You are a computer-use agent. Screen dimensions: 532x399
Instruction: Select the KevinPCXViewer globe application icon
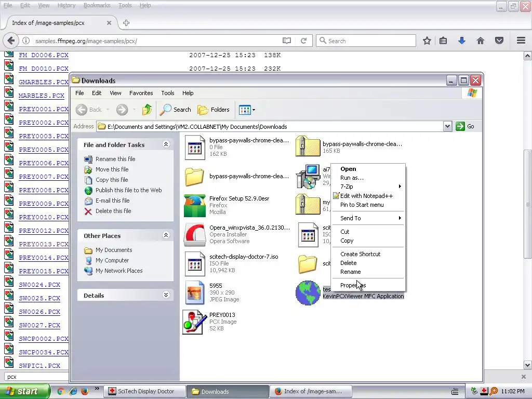[x=308, y=292]
